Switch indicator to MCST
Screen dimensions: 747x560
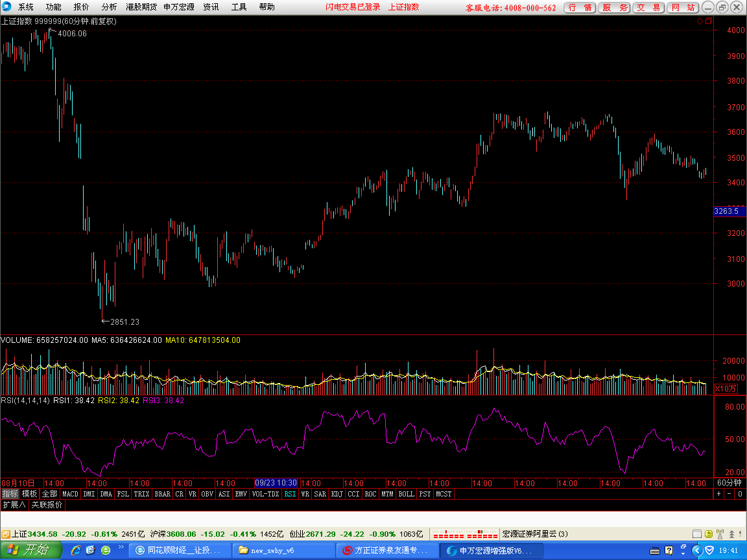[x=444, y=494]
